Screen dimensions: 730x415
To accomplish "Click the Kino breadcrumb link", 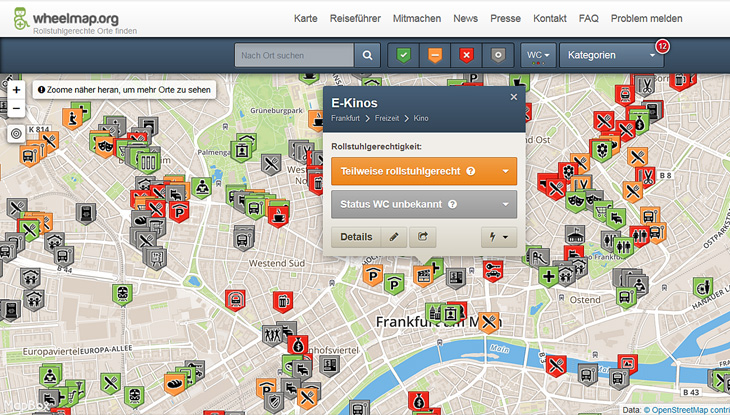I will (421, 118).
